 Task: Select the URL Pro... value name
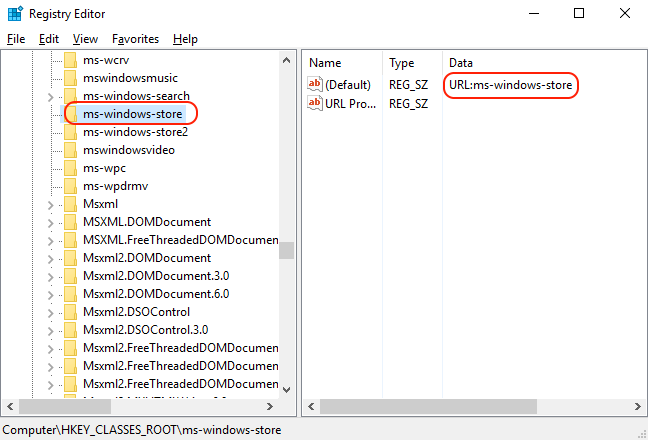click(350, 103)
